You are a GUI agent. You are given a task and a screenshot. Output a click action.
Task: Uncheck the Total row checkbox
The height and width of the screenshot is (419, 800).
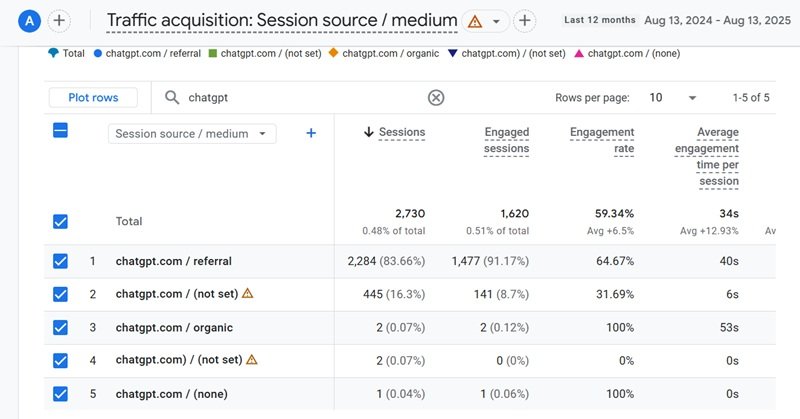pos(60,222)
